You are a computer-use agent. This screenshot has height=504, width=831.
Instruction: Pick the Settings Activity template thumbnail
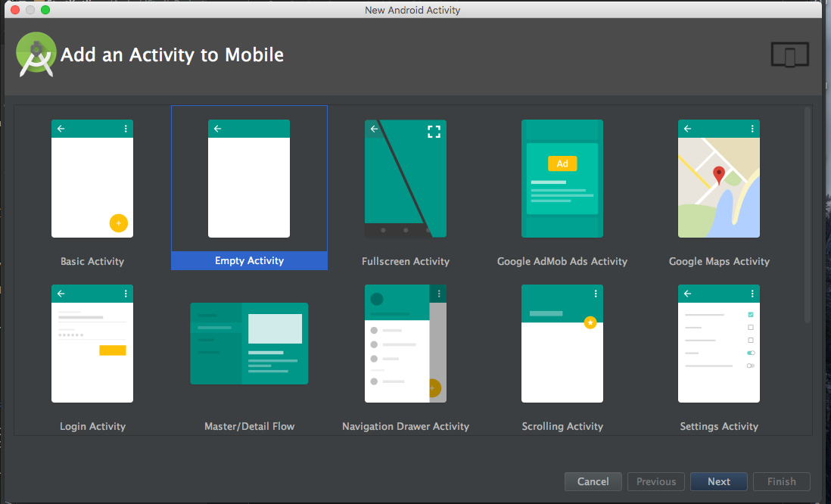point(719,344)
